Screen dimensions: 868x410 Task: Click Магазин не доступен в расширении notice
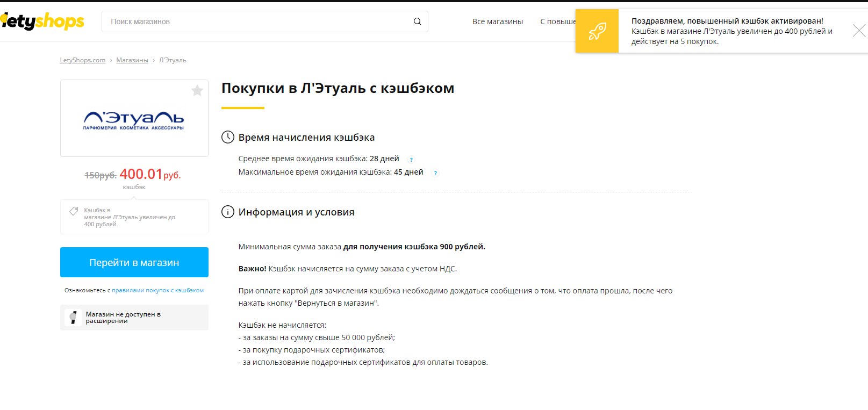point(134,318)
